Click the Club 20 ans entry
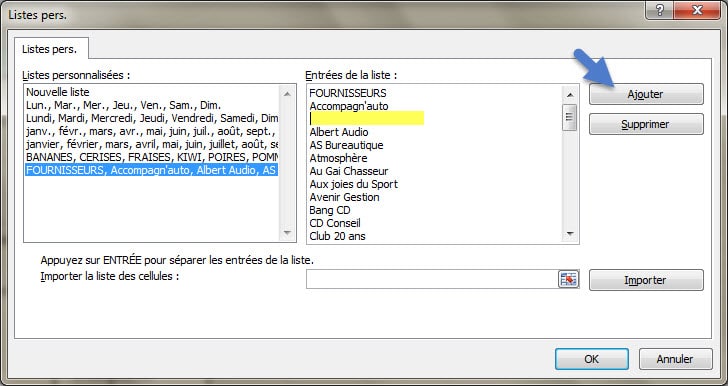728x386 pixels. (338, 236)
